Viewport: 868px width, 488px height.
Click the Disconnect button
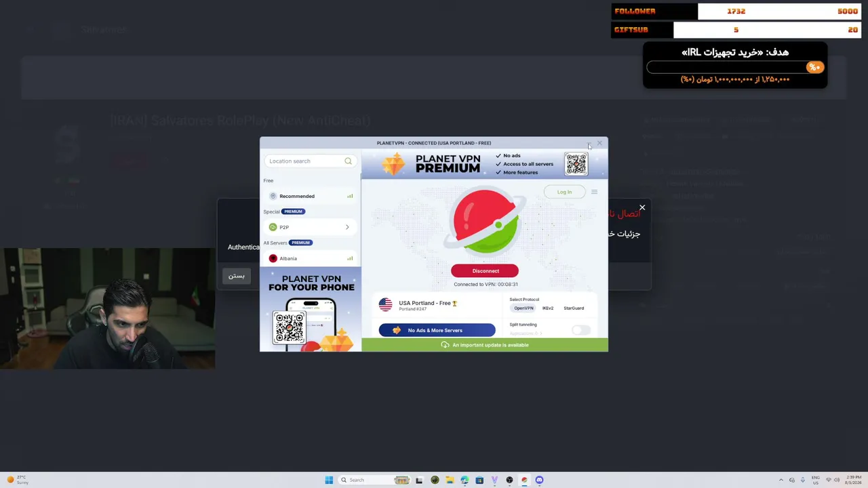(x=485, y=271)
